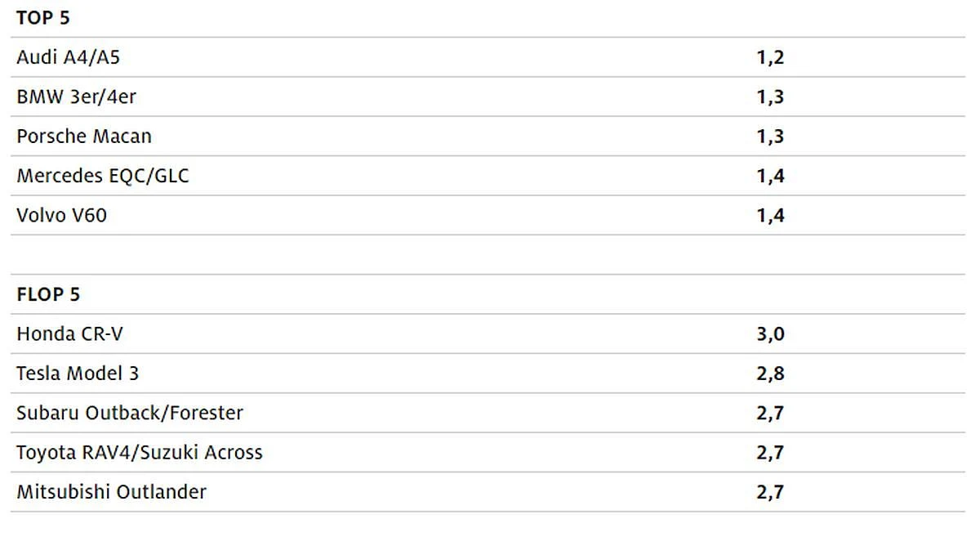980x546 pixels.
Task: Click the Tesla Model 3 row label
Action: pos(78,374)
